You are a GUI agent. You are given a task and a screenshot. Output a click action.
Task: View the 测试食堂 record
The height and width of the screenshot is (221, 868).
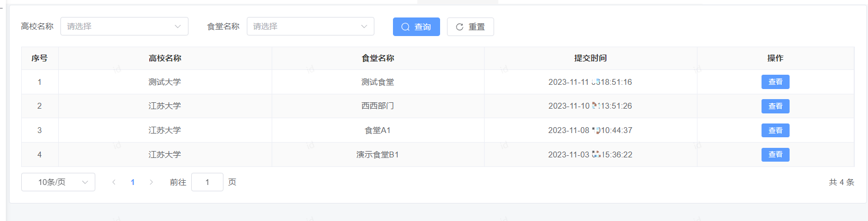(775, 82)
